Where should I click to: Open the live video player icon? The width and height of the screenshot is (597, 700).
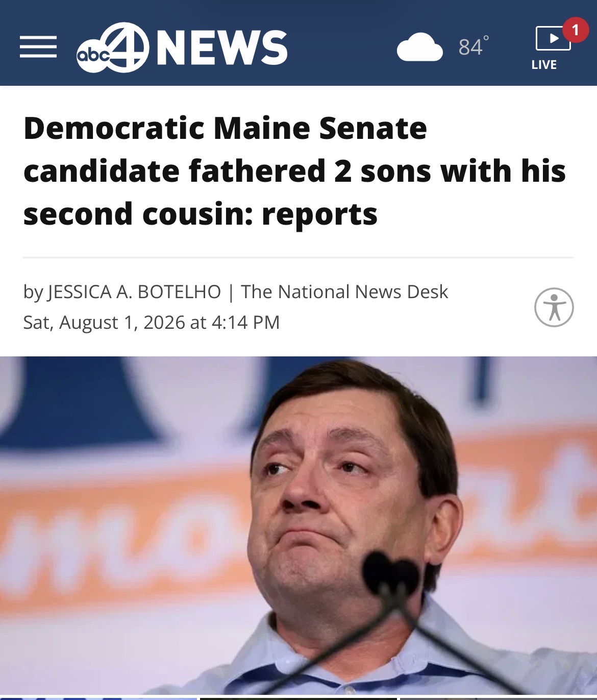[553, 38]
